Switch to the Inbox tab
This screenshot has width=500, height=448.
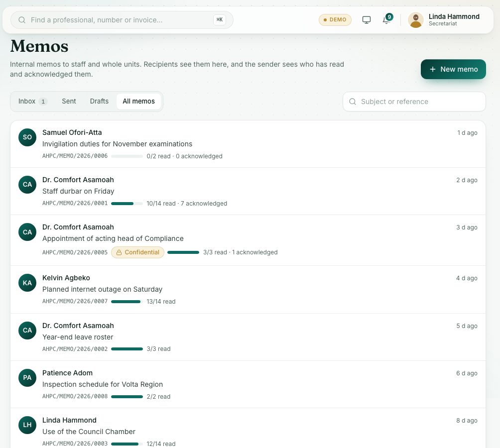tap(32, 102)
